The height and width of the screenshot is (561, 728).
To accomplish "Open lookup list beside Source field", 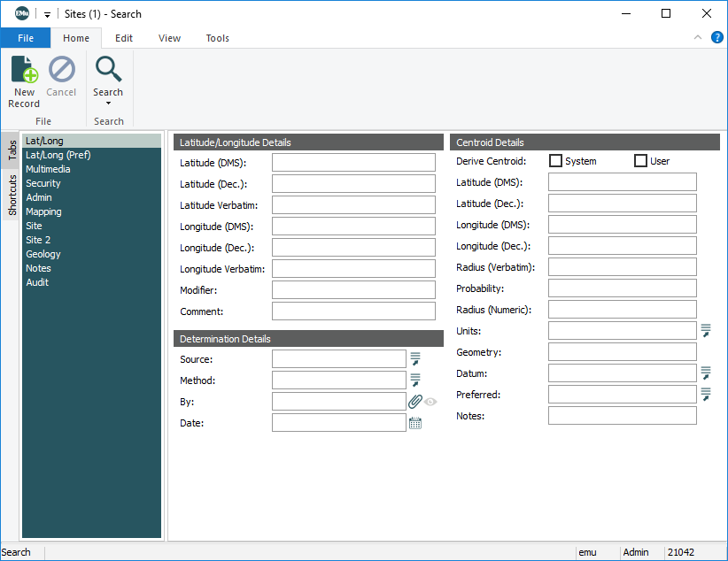I will pyautogui.click(x=414, y=359).
